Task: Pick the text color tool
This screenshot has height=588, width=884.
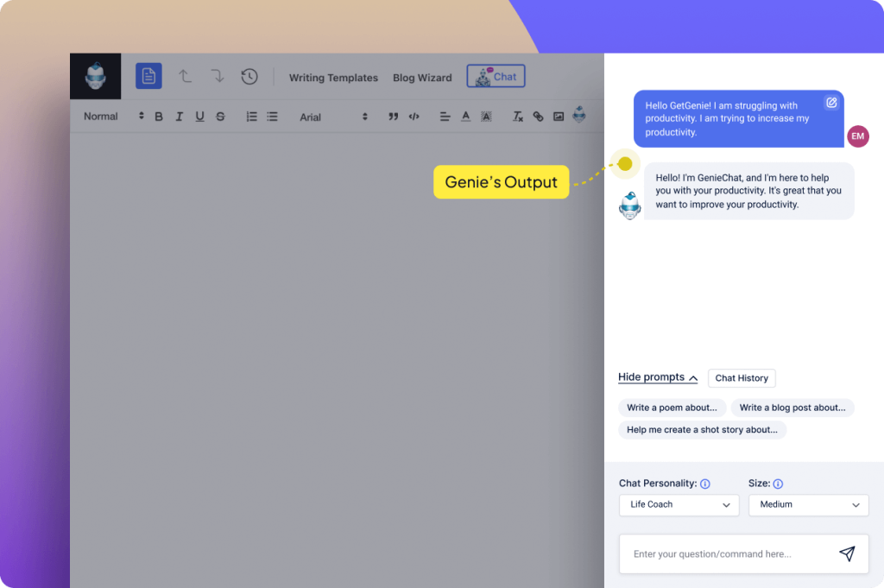Action: click(x=465, y=117)
